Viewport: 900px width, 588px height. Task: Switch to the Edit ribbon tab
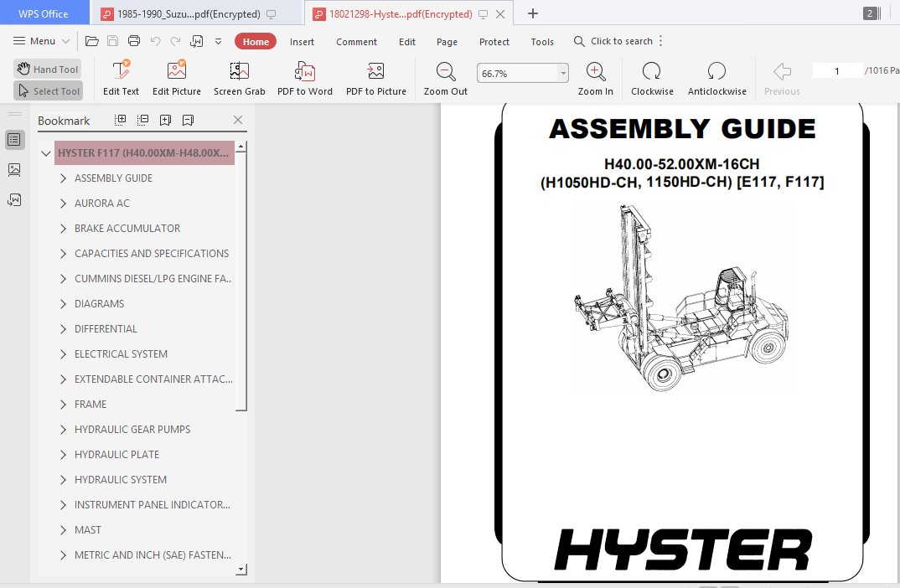click(x=407, y=42)
